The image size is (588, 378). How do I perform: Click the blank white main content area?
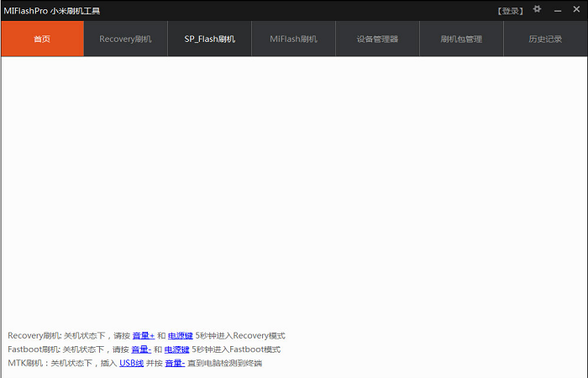tap(294, 185)
